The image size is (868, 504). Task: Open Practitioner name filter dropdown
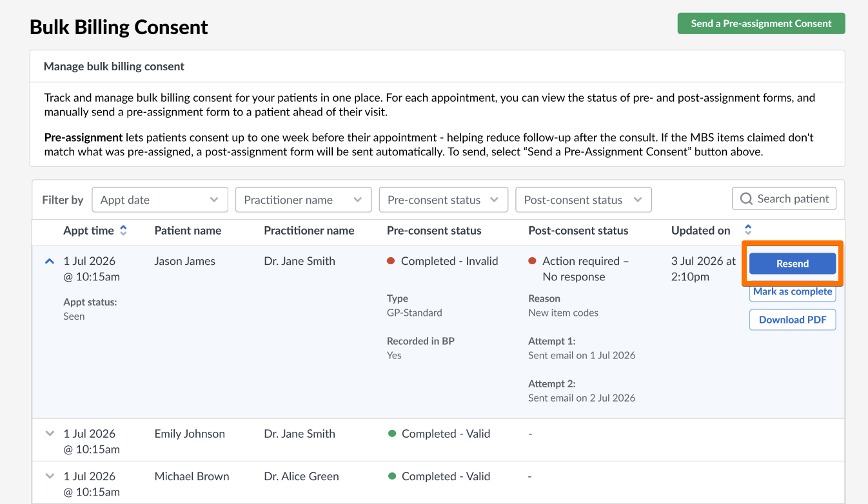point(304,200)
